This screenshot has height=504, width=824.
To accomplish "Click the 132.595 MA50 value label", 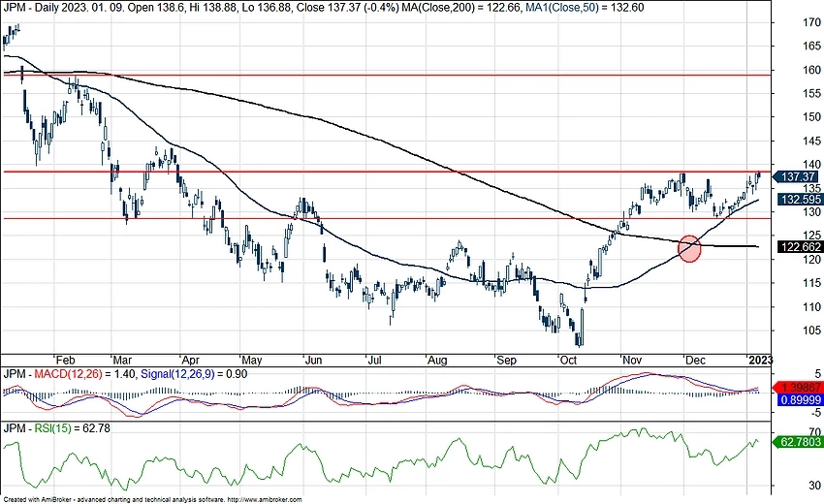I will (x=799, y=200).
